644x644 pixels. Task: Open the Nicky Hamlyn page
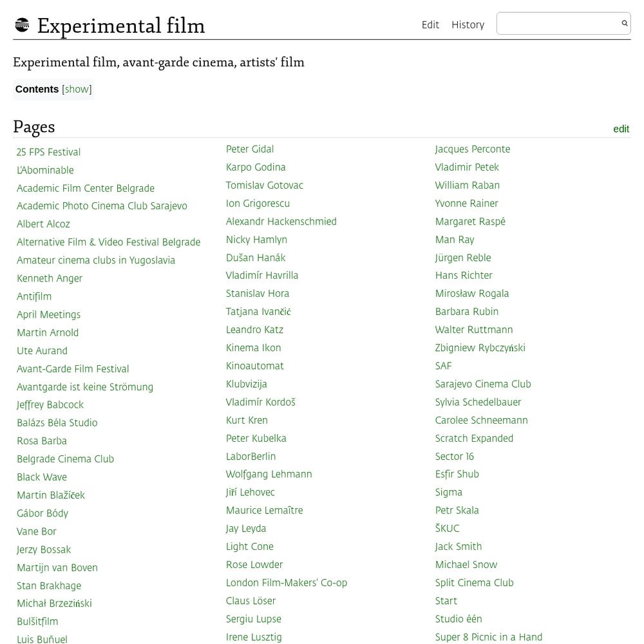coord(256,240)
